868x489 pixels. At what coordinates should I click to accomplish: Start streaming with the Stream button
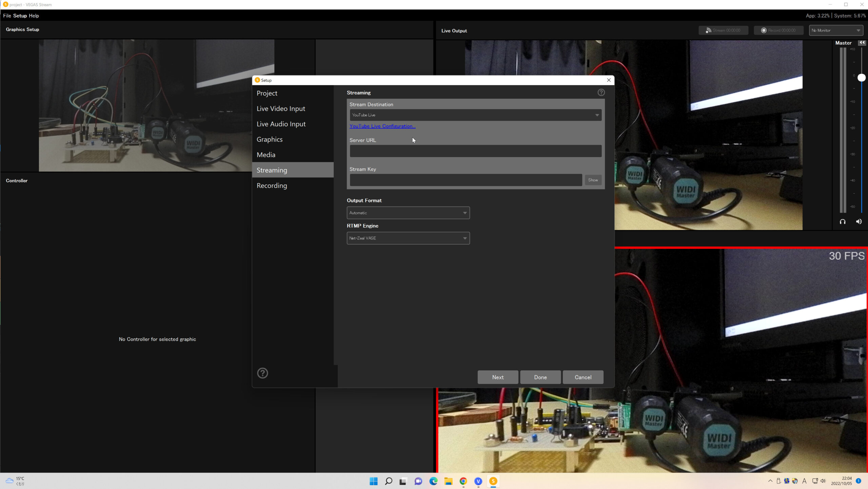click(x=723, y=30)
